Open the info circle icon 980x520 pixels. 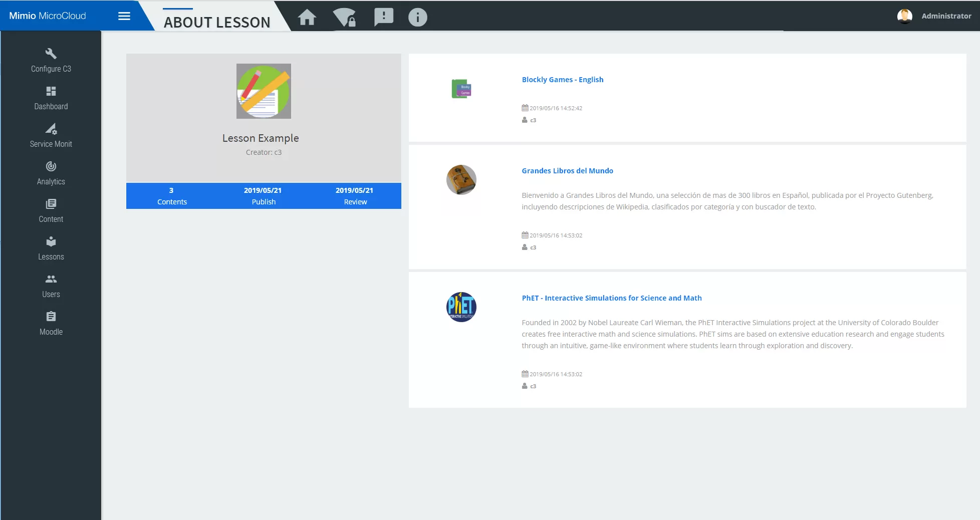pyautogui.click(x=418, y=18)
